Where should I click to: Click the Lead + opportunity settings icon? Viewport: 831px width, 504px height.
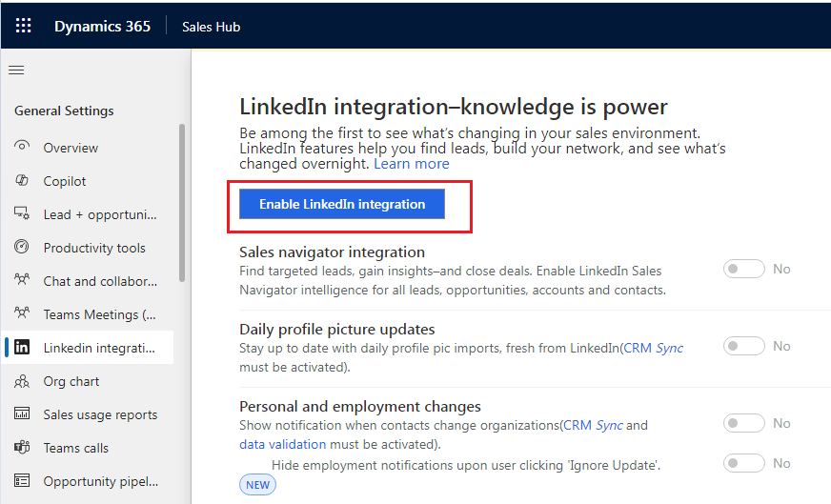click(x=22, y=213)
